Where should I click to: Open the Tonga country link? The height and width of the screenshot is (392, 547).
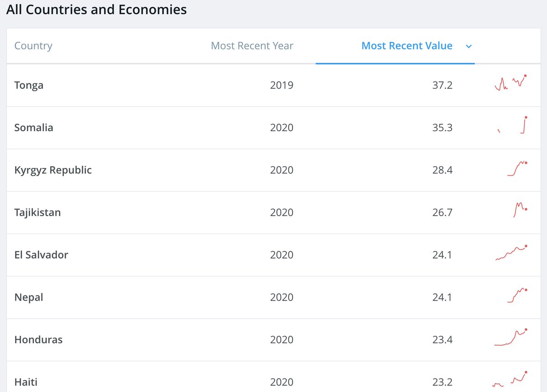29,85
